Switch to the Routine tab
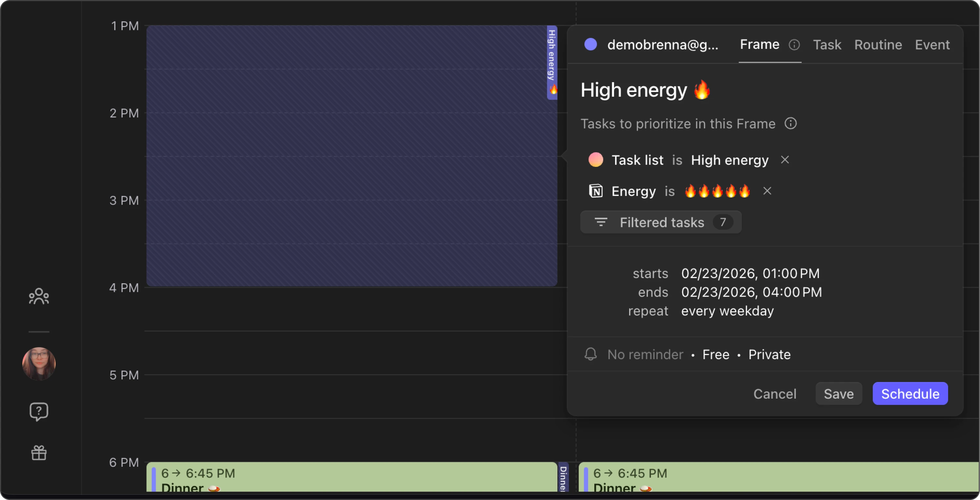The image size is (980, 500). point(878,45)
